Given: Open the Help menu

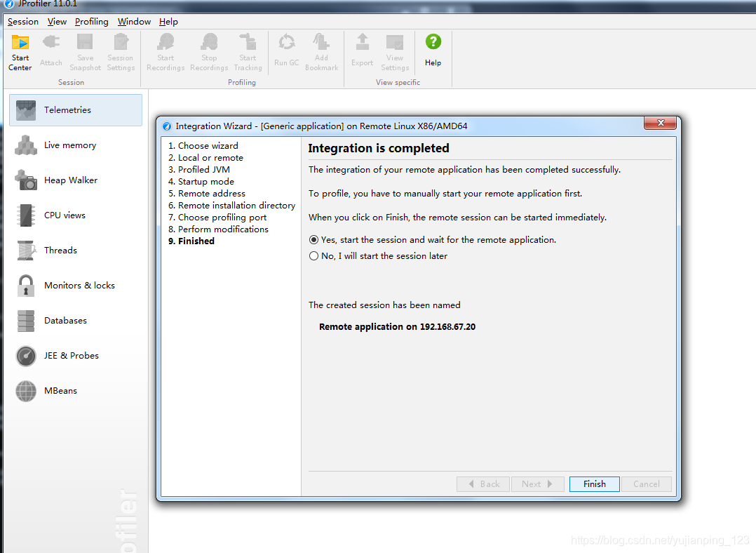Looking at the screenshot, I should (168, 22).
